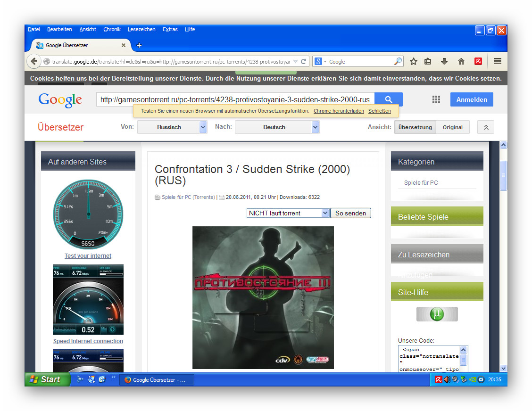Collapse the translate toolbar with double chevron
Screen dimensions: 532x411
coord(486,127)
